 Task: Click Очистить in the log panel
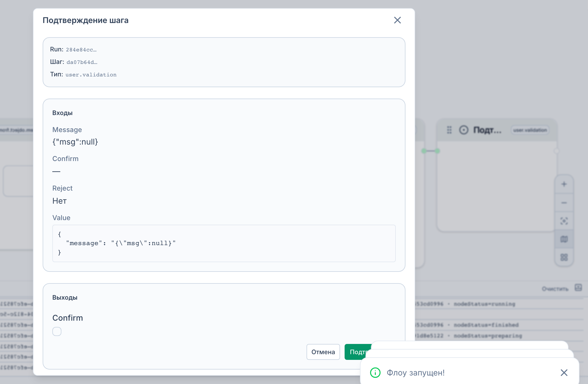pos(555,289)
